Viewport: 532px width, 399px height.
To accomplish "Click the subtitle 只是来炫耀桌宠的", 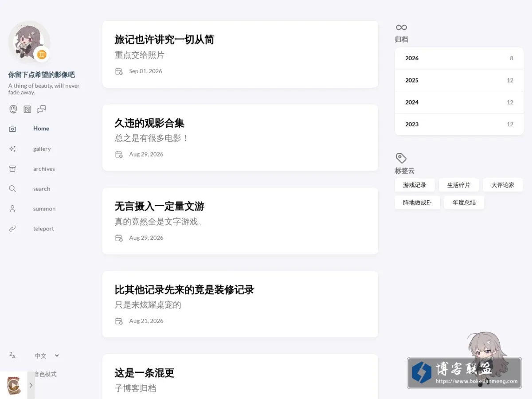I will click(148, 305).
